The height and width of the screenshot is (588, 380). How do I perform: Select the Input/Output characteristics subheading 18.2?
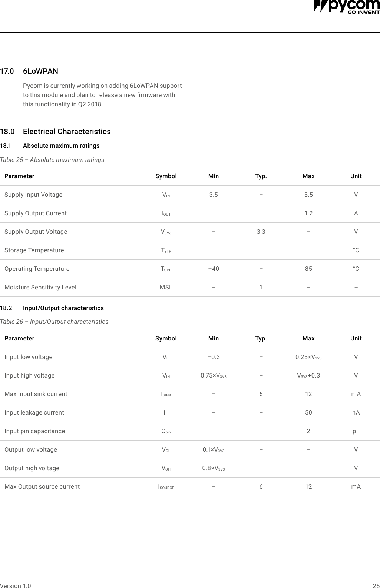tap(63, 308)
